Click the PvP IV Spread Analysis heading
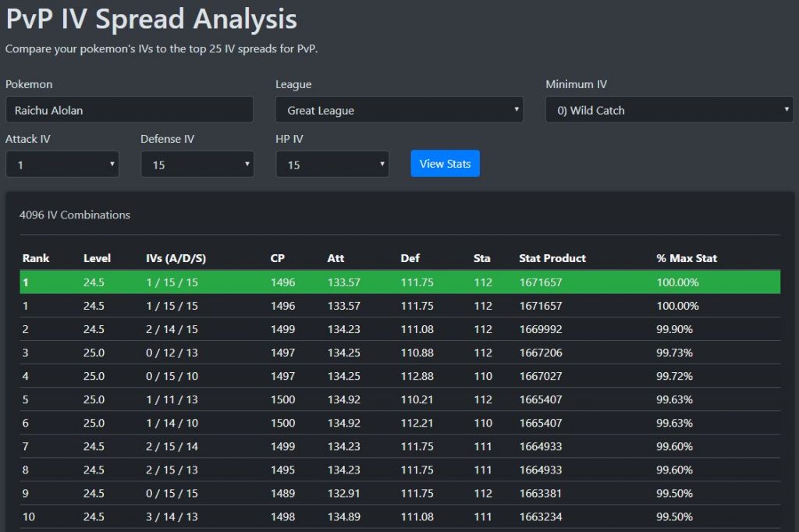Viewport: 799px width, 532px height. [151, 19]
